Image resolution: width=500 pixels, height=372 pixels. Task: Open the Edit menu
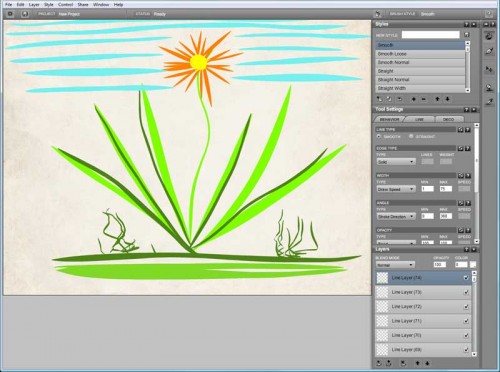21,5
